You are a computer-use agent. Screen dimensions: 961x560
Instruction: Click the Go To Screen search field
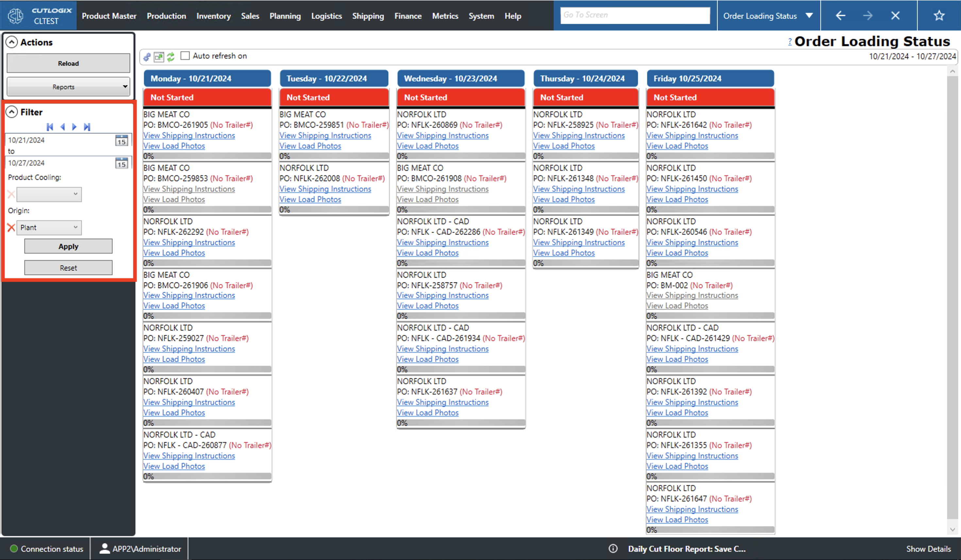click(x=635, y=15)
